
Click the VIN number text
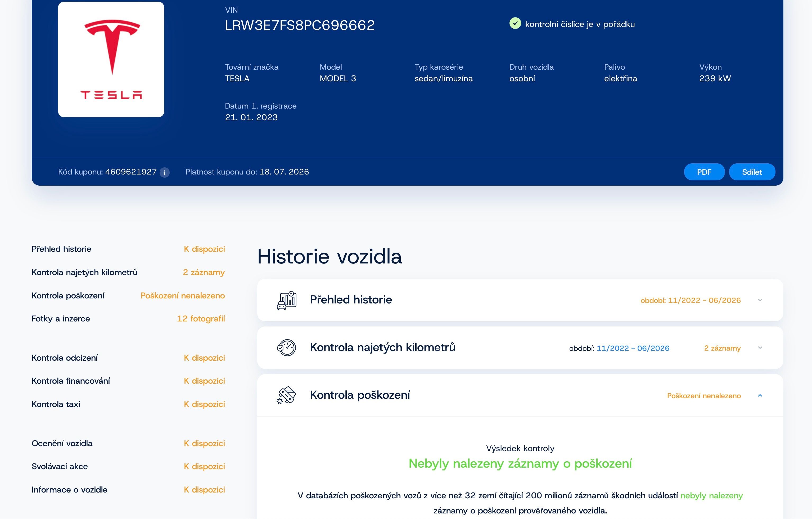(300, 25)
